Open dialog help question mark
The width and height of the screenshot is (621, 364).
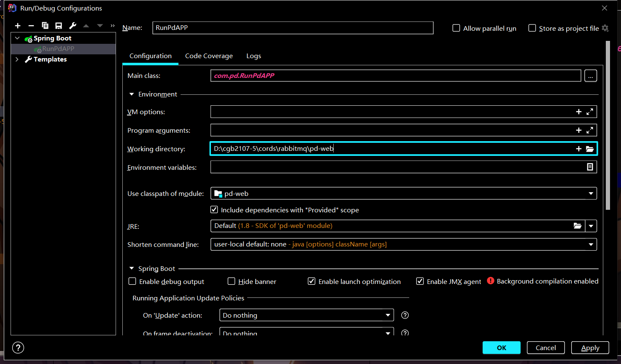point(18,348)
